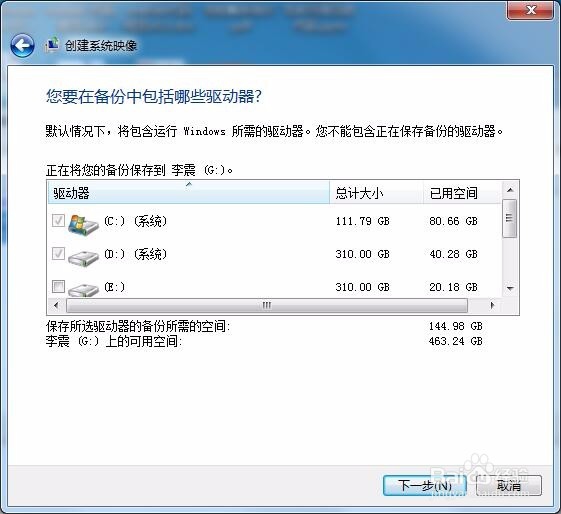Click the 下一步(N) button

pos(425,485)
